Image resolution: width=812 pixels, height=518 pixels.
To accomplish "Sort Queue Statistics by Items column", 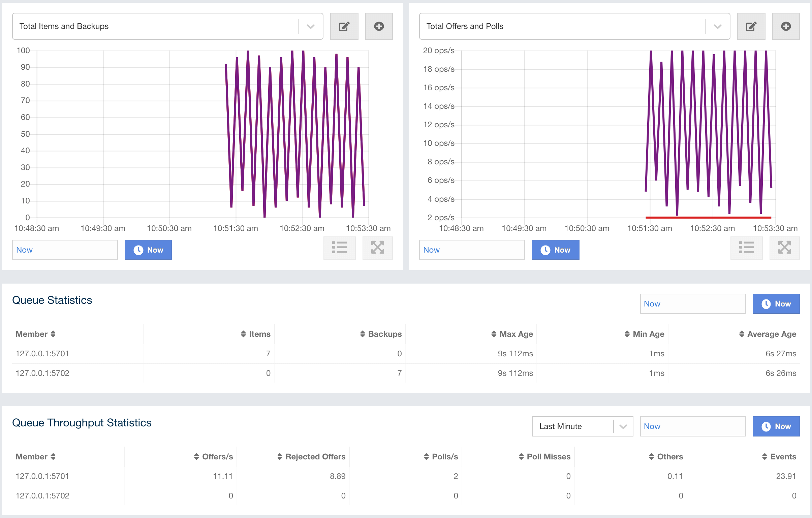I will point(256,334).
